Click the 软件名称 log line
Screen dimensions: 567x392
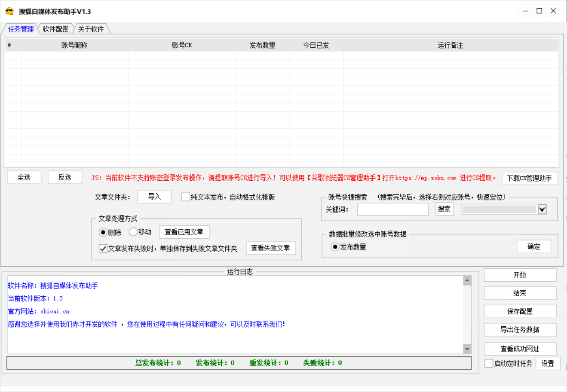[x=53, y=286]
